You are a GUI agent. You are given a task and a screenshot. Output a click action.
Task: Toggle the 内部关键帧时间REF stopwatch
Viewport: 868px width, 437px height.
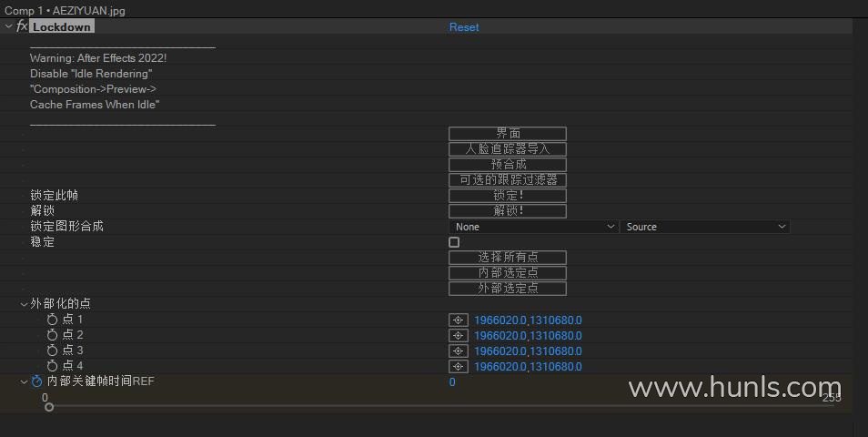click(36, 381)
